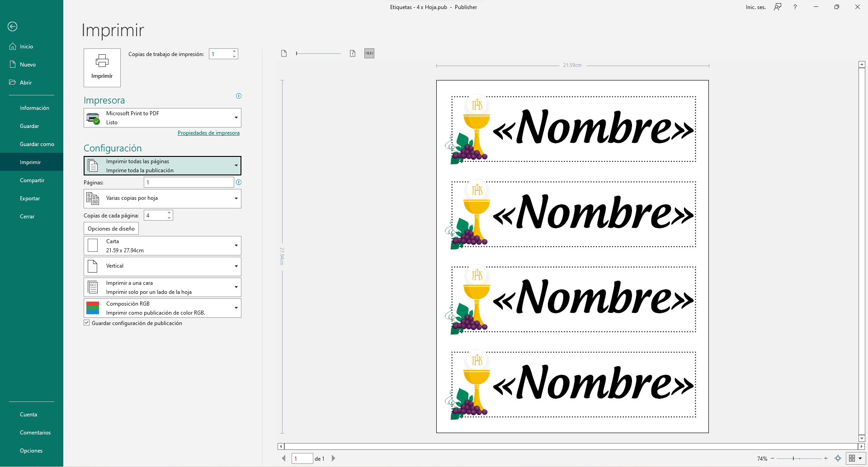This screenshot has height=467, width=868.
Task: Click the Opciones de diseño button
Action: (111, 229)
